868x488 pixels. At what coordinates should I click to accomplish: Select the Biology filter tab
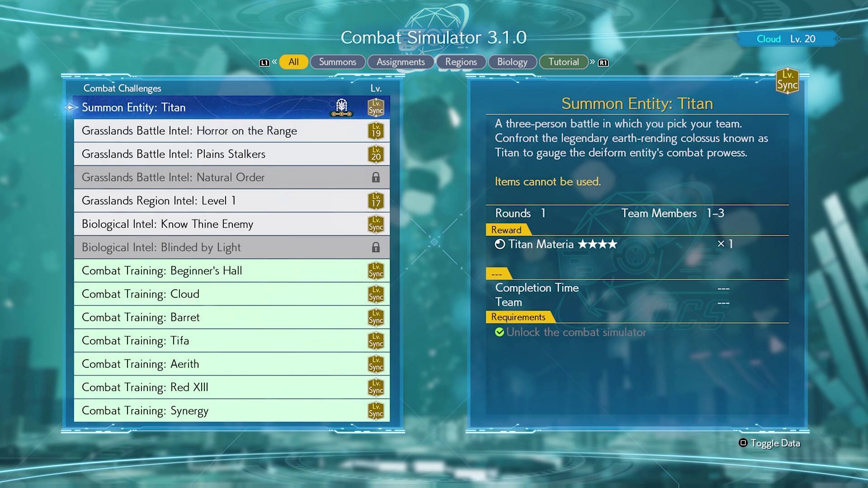(511, 61)
